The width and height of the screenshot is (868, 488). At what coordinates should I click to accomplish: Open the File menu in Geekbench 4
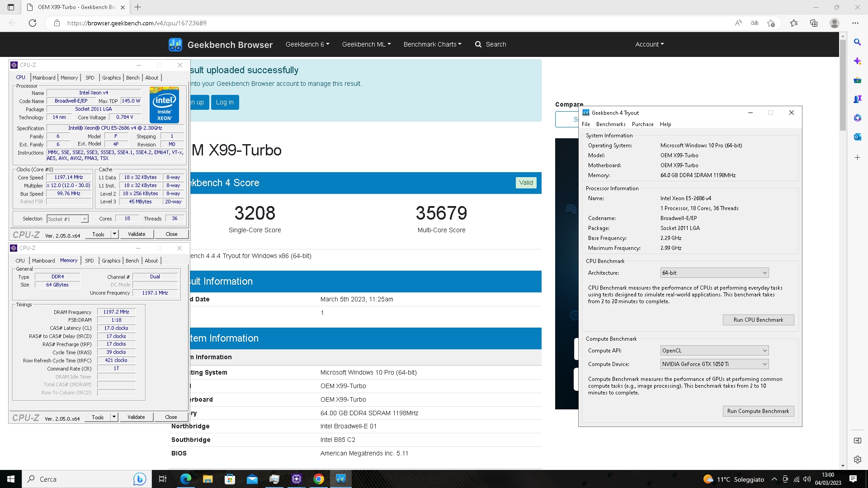coord(586,124)
